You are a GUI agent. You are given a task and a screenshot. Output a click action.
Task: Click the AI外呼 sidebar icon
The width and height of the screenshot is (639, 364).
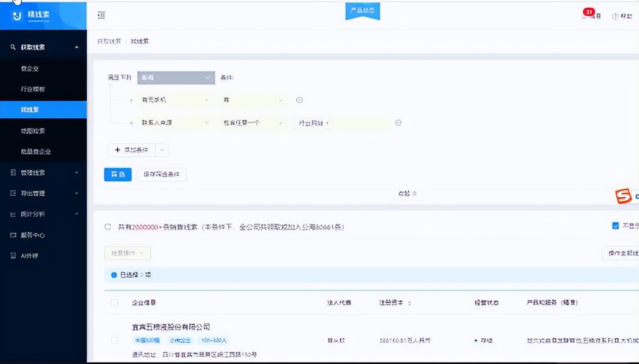[x=13, y=256]
